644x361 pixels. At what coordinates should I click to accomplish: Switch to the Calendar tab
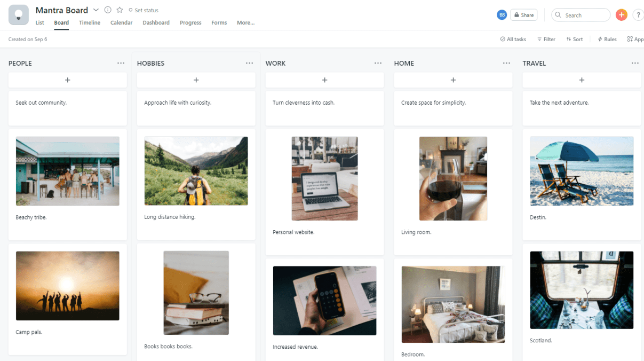click(121, 22)
